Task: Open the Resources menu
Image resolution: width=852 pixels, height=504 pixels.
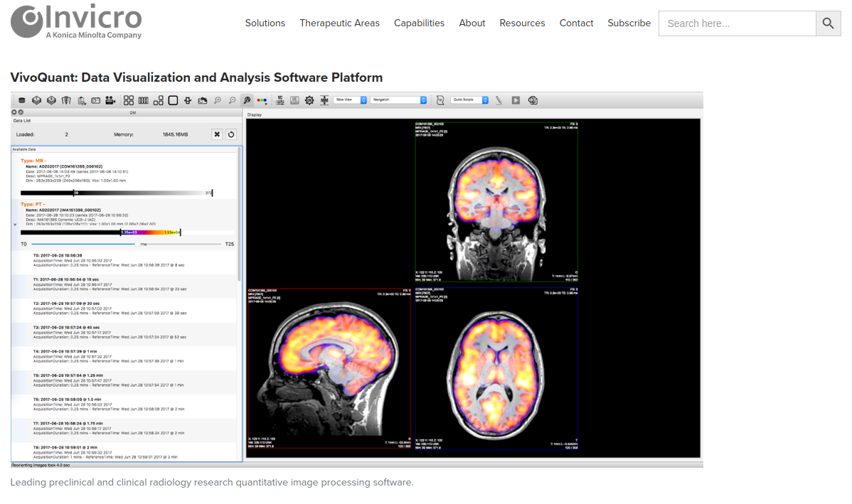Action: 522,23
